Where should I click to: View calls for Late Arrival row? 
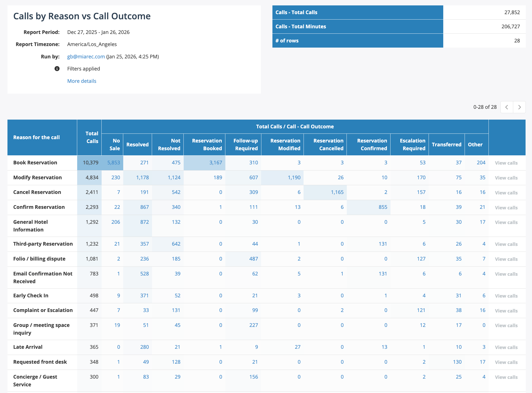506,347
